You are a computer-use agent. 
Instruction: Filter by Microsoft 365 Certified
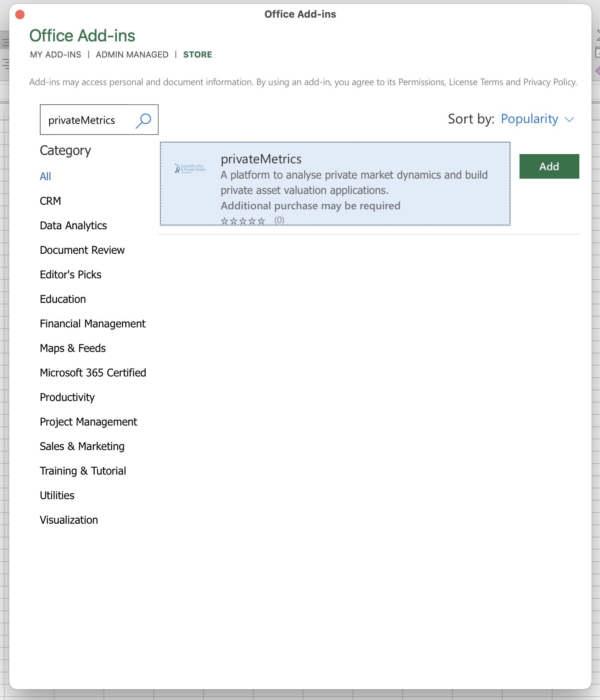click(93, 373)
